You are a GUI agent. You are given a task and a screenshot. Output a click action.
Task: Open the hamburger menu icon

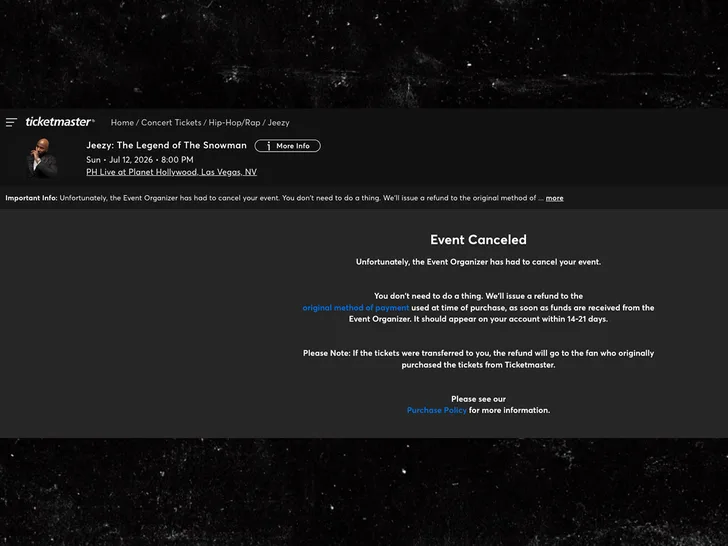[11, 122]
